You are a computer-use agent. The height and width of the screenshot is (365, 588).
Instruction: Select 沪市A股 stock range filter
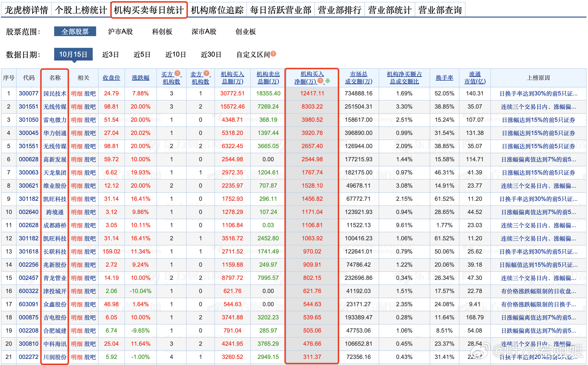point(121,31)
